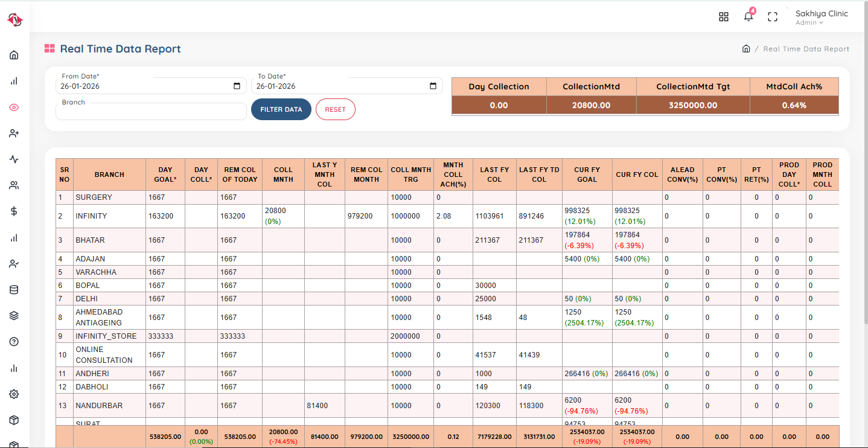
Task: Open the database icon in the sidebar
Action: click(13, 289)
